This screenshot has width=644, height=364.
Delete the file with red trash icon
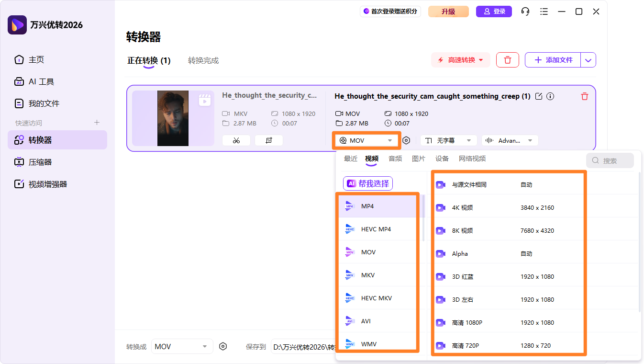coord(584,96)
